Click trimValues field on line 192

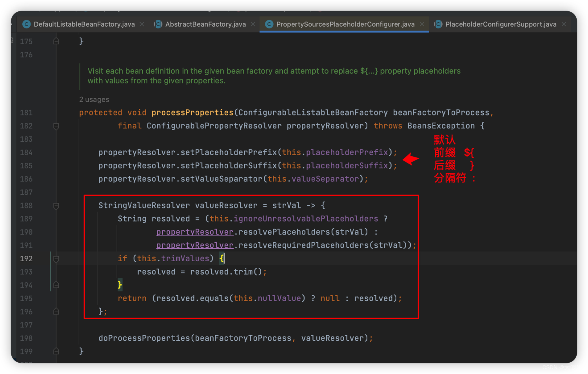[185, 258]
